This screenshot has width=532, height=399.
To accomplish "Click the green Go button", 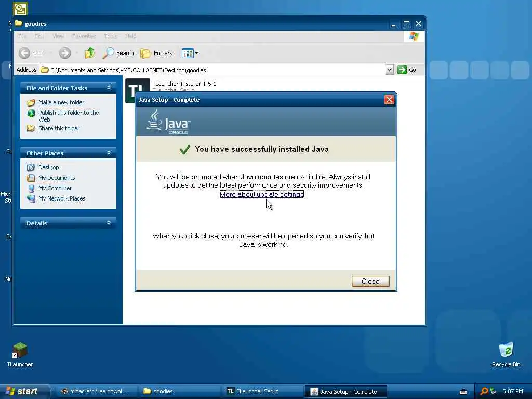I will pyautogui.click(x=406, y=70).
